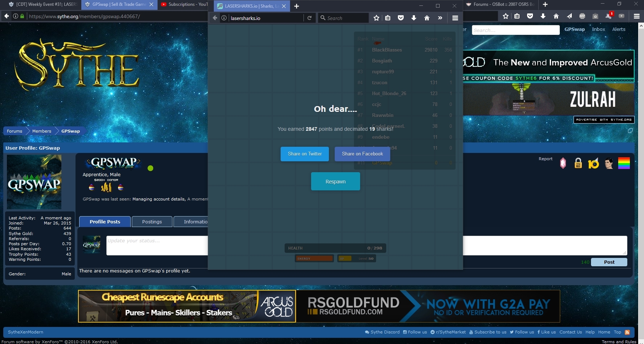Close the GPSwap Sell & Trade tab
This screenshot has width=644, height=344.
click(151, 4)
